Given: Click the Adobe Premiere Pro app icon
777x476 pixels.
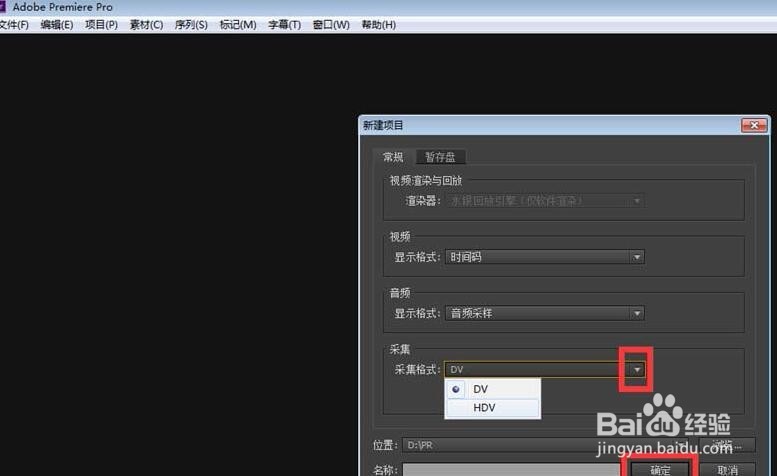Looking at the screenshot, I should click(x=2, y=6).
